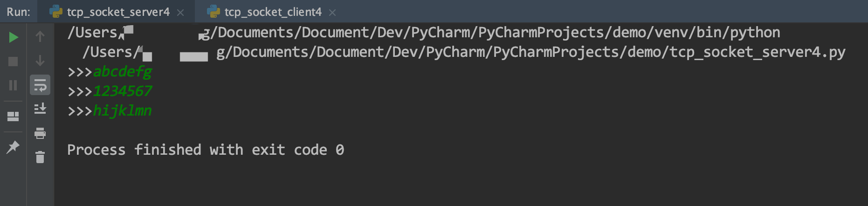The width and height of the screenshot is (868, 206).
Task: Jump up the stack trace with the arrow
Action: (x=40, y=36)
